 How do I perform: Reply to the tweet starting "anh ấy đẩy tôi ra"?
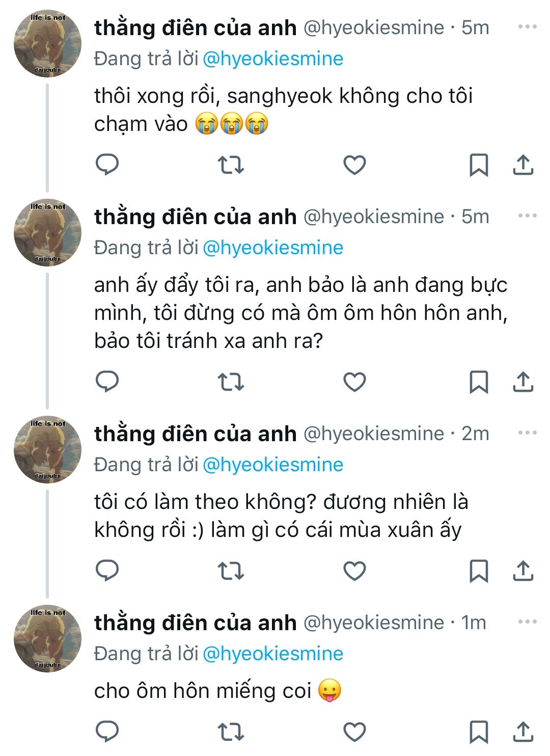107,382
